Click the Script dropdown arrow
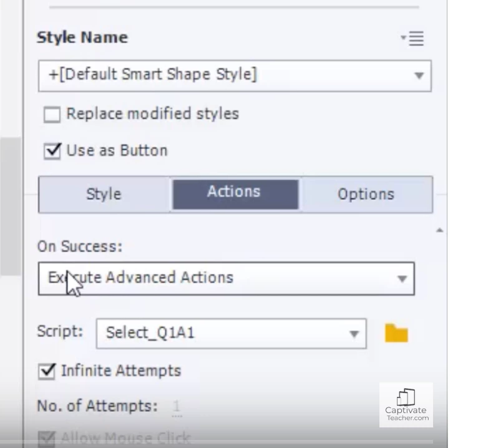 coord(354,334)
